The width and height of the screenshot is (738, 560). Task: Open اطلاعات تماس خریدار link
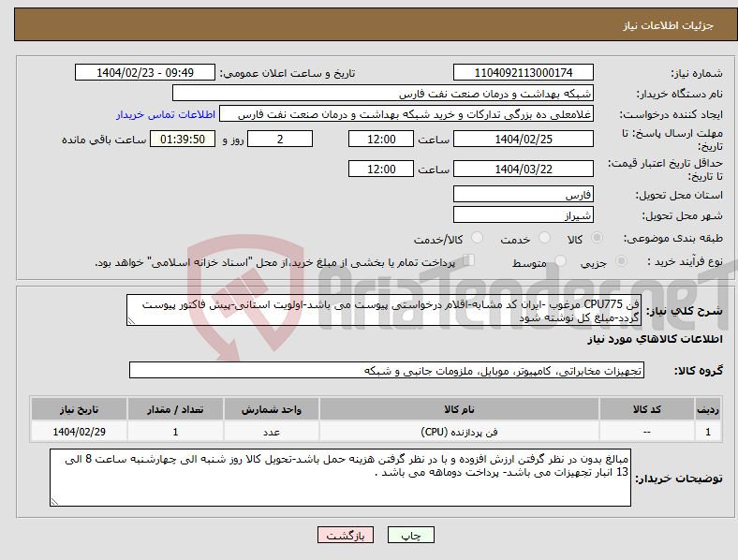166,115
